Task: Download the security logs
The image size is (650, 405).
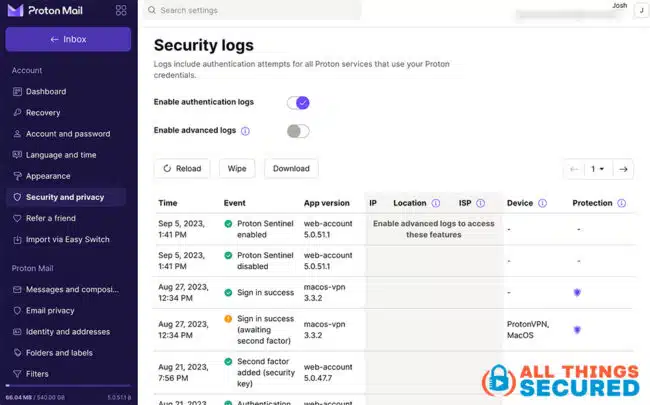Action: [291, 169]
